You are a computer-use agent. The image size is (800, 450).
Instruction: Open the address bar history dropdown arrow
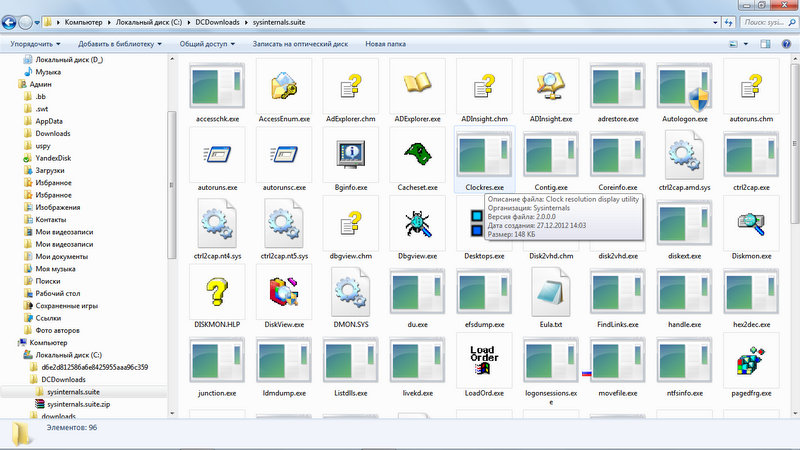coord(715,22)
